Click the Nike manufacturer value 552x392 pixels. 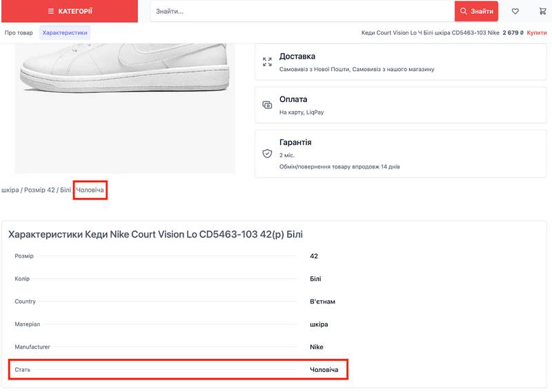click(x=317, y=347)
